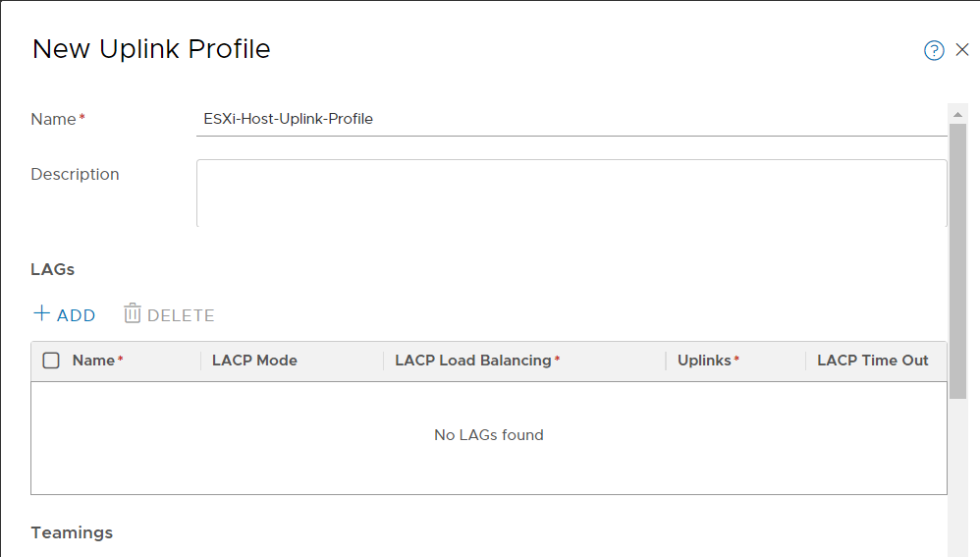
Task: Click the vertical scrollbar thumb
Action: [x=957, y=260]
